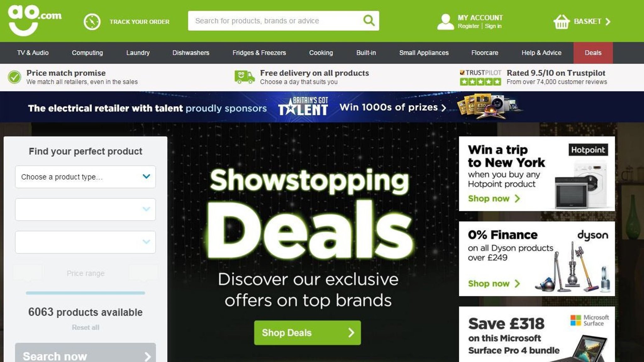Open the Fridges & Freezers menu
The height and width of the screenshot is (362, 644).
tap(259, 53)
